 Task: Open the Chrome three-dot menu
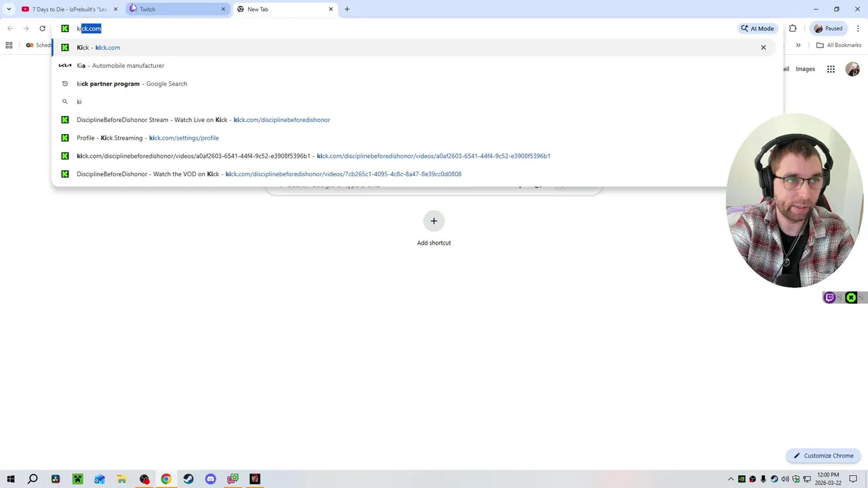tap(858, 28)
